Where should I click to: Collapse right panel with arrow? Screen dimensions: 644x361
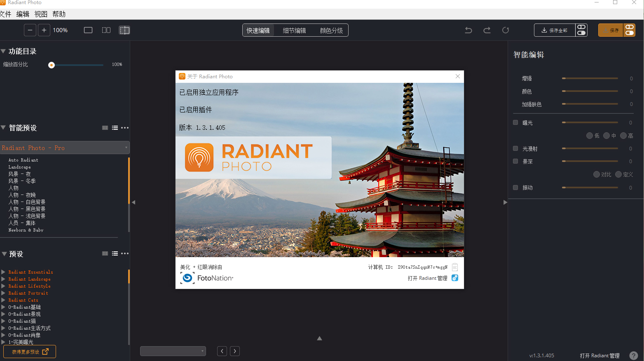[505, 202]
